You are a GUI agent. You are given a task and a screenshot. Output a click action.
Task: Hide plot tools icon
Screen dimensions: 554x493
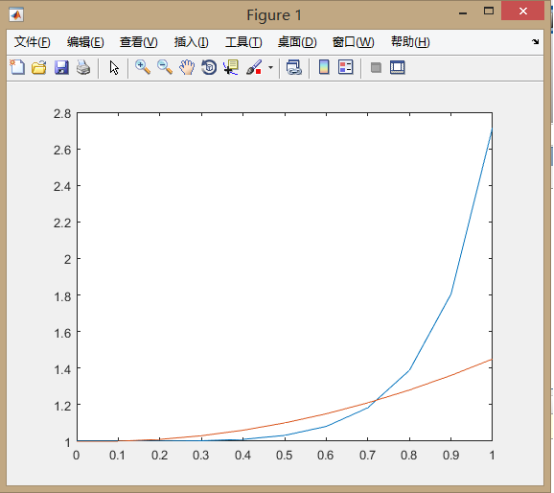point(376,67)
